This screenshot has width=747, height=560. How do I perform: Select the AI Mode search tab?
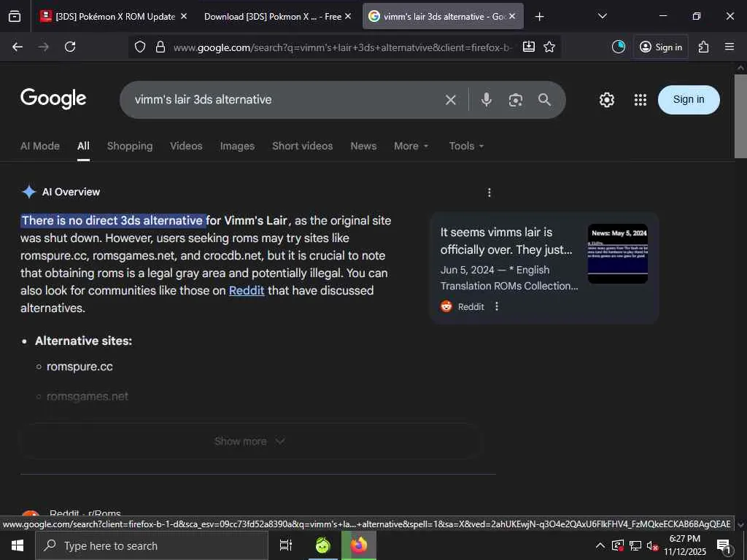[x=40, y=146]
